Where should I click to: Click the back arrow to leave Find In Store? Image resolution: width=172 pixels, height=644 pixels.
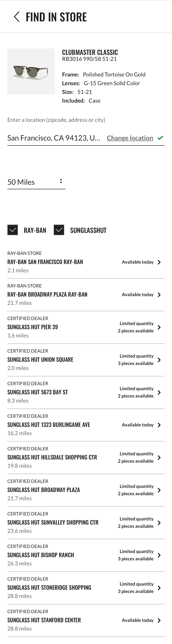[17, 17]
